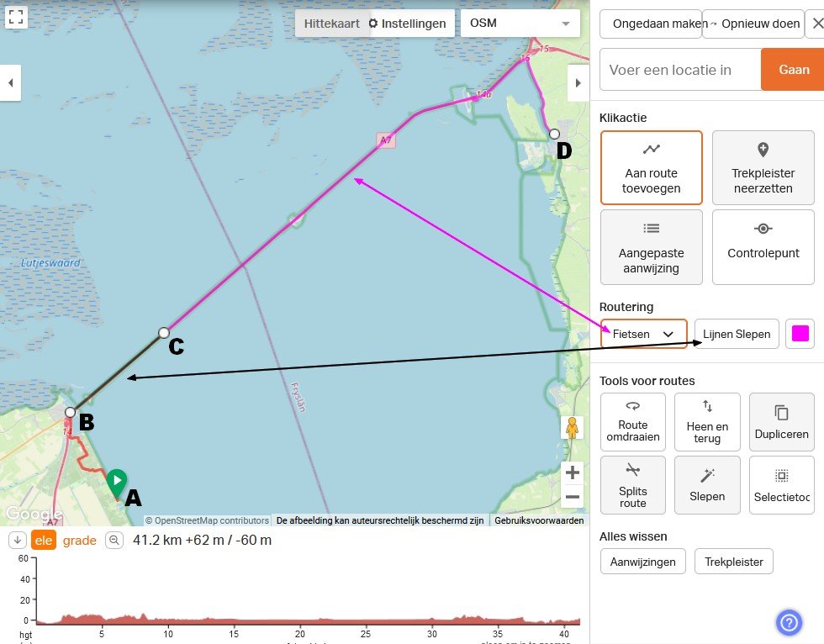Click the green start marker at A
The height and width of the screenshot is (644, 824).
pyautogui.click(x=117, y=482)
